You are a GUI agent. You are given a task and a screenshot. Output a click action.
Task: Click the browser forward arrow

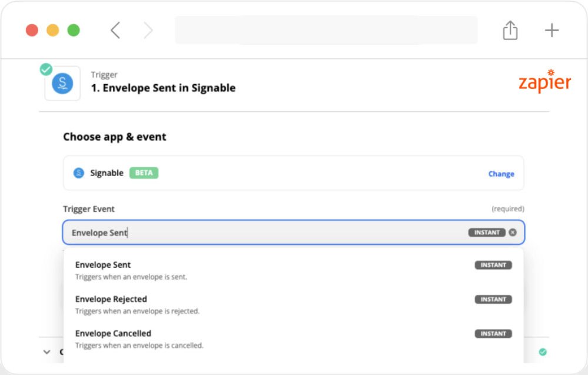tap(148, 31)
